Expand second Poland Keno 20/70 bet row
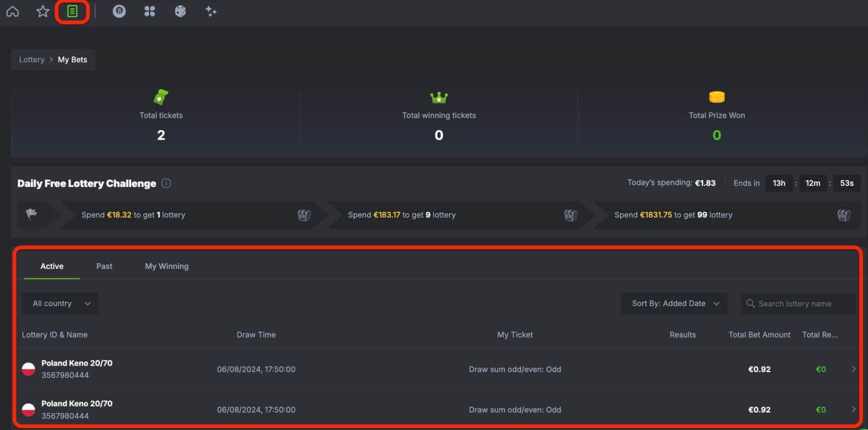Screen dimensions: 868x430 [x=853, y=409]
